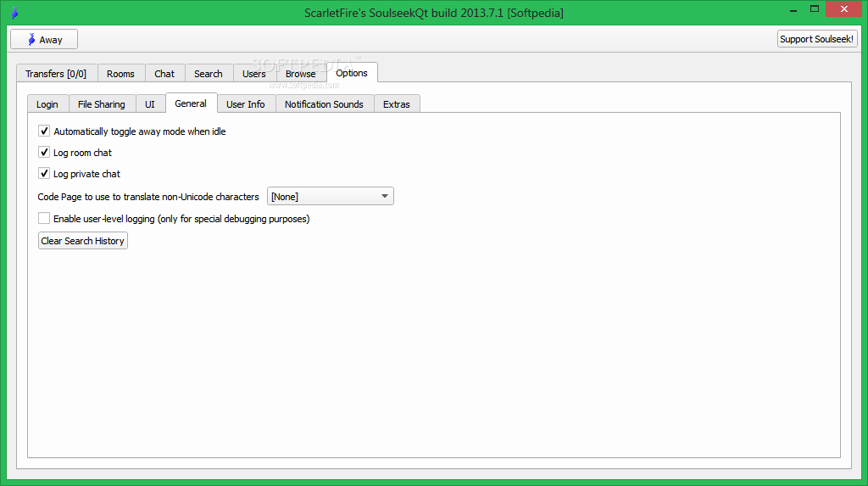The image size is (868, 486).
Task: Switch to the Transfers [0/0] tab
Action: (x=57, y=74)
